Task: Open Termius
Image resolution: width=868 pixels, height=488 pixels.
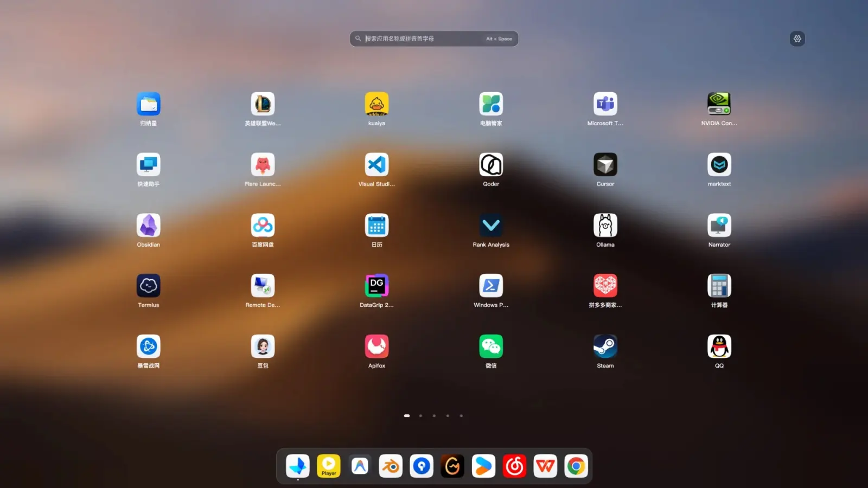Action: (x=148, y=286)
